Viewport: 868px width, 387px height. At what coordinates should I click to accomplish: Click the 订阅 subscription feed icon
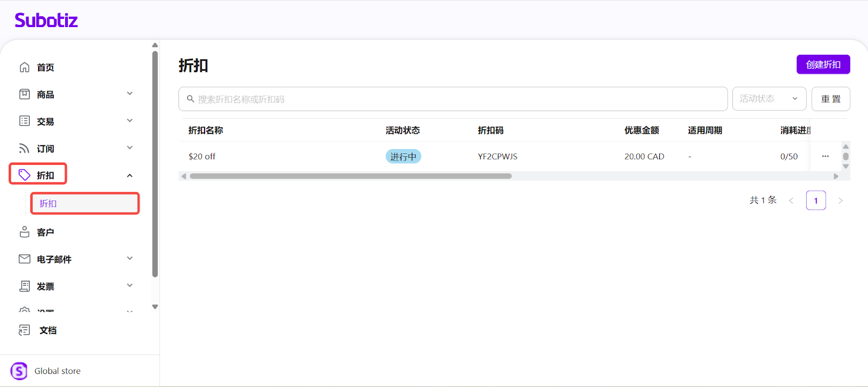(24, 149)
